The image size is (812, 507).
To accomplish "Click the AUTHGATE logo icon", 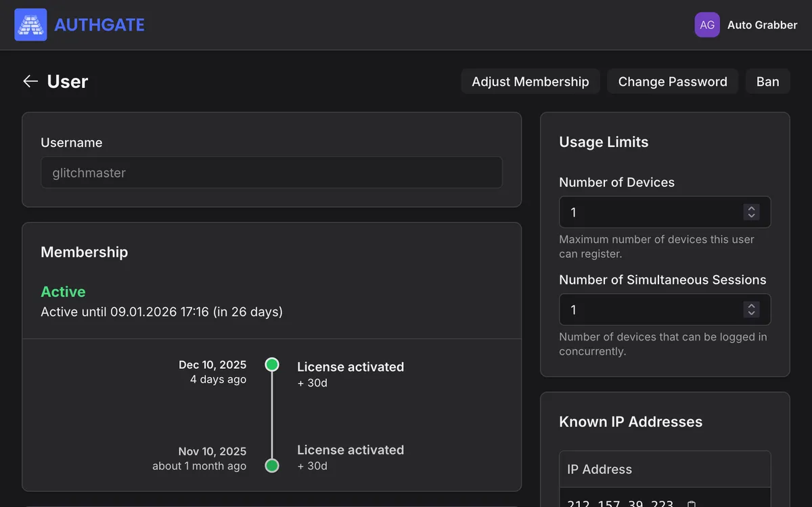I will pyautogui.click(x=30, y=24).
